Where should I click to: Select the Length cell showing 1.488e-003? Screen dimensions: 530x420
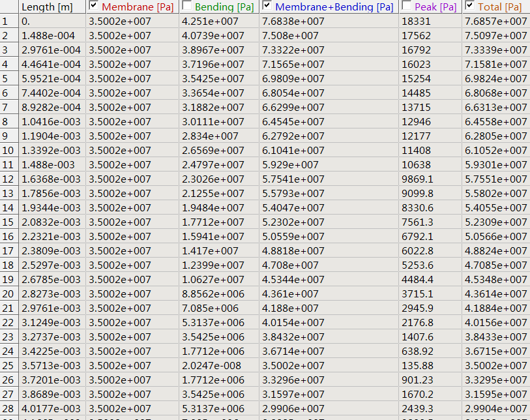click(48, 165)
